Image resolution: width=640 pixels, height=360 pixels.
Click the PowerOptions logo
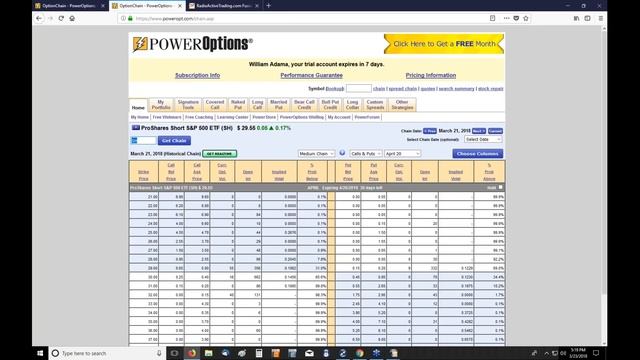192,44
